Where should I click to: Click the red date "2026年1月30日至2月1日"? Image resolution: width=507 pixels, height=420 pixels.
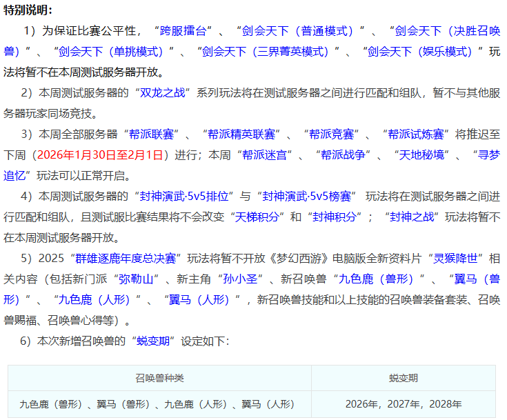[100, 154]
